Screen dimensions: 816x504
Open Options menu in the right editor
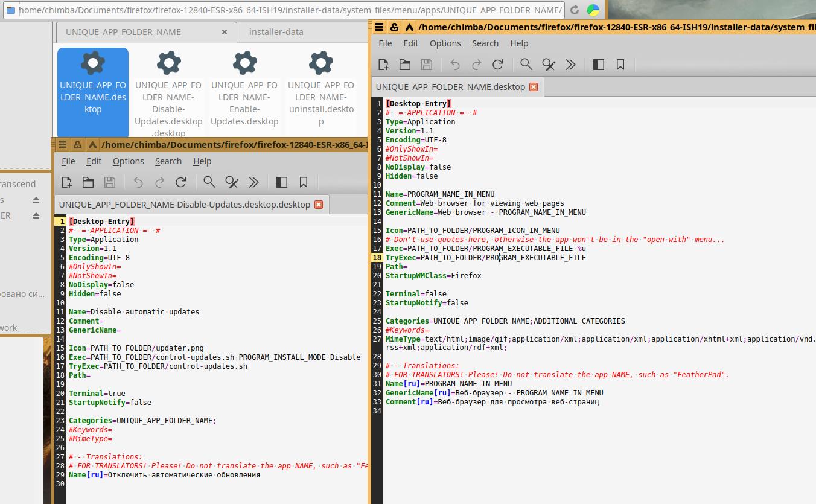[x=445, y=43]
